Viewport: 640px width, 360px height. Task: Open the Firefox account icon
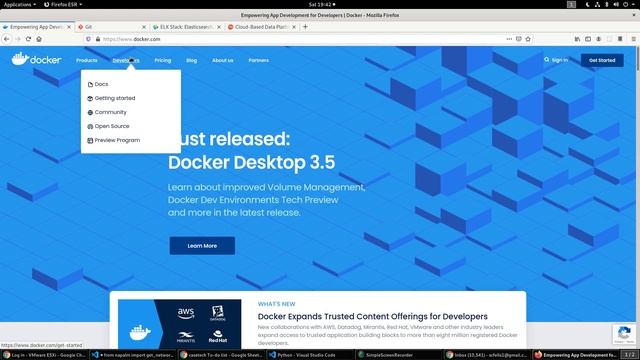[x=598, y=39]
